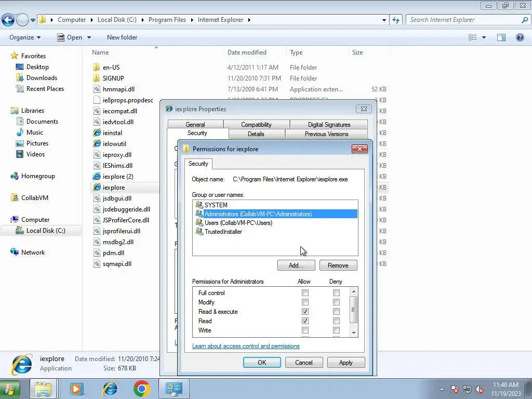The height and width of the screenshot is (399, 532).
Task: Click the change view icon
Action: pyautogui.click(x=472, y=37)
